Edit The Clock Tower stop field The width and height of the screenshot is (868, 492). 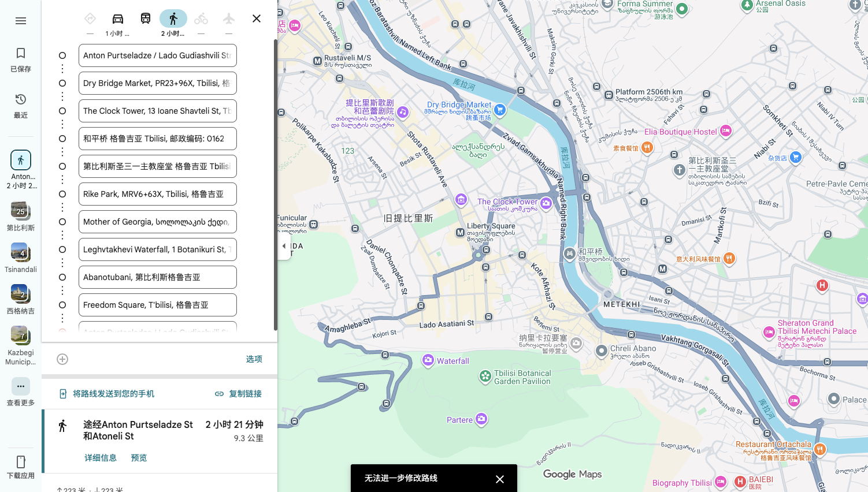pyautogui.click(x=158, y=111)
